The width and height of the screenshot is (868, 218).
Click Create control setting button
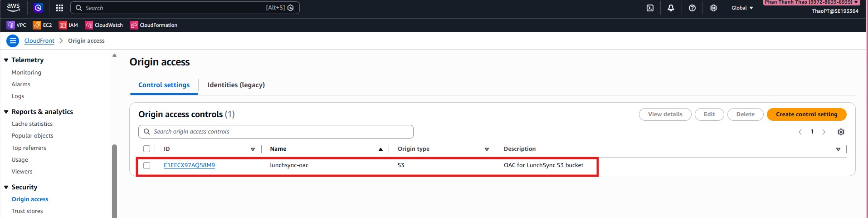pos(806,114)
